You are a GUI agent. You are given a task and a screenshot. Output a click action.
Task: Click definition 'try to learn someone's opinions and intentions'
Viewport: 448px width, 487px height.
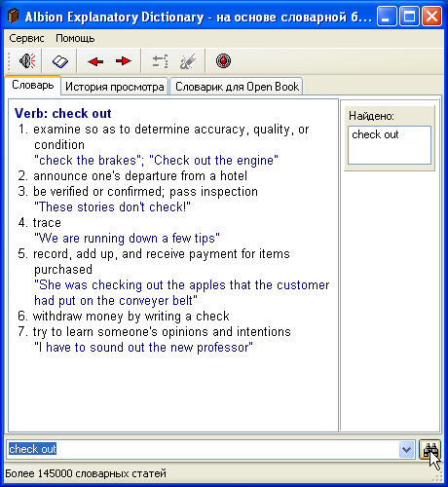coord(162,332)
